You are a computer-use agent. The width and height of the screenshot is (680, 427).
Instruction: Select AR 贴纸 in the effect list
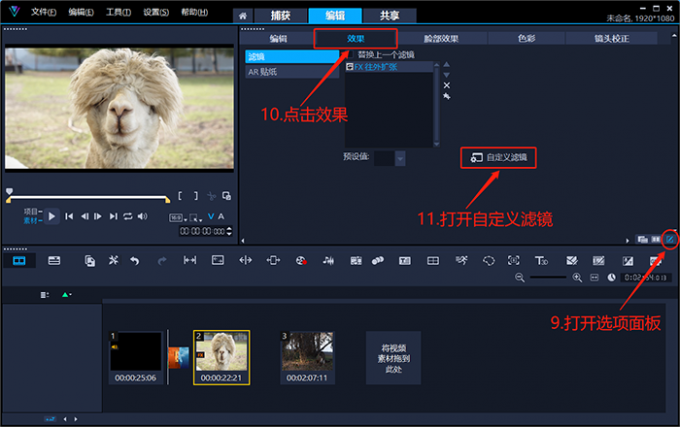(x=292, y=72)
